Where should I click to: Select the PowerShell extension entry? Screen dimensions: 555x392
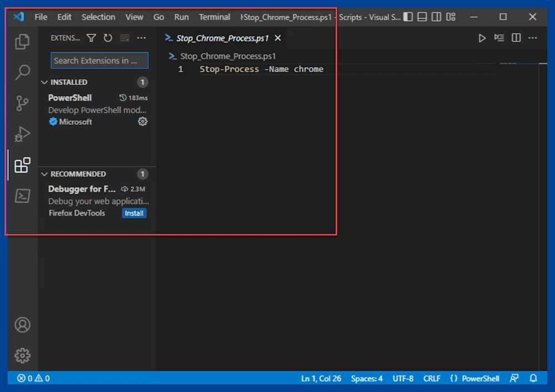pos(97,110)
